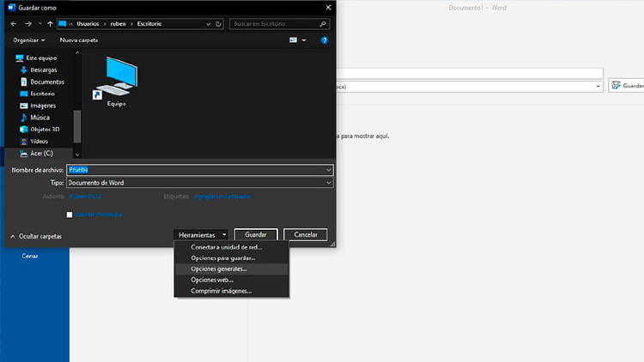Viewport: 644px width, 362px height.
Task: Choose Opciones generales from the menu
Action: [x=218, y=268]
